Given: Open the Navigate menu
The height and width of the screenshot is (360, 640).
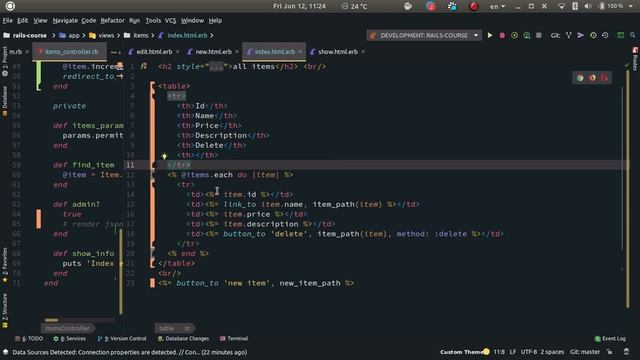Looking at the screenshot, I should 65,20.
